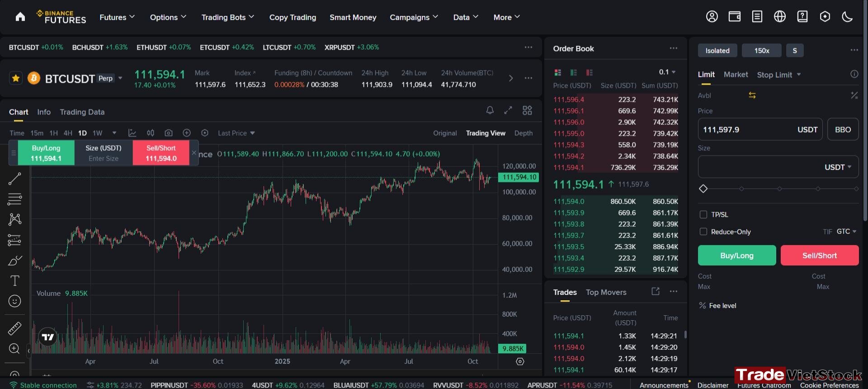Open the wallet icon in header

tap(735, 17)
